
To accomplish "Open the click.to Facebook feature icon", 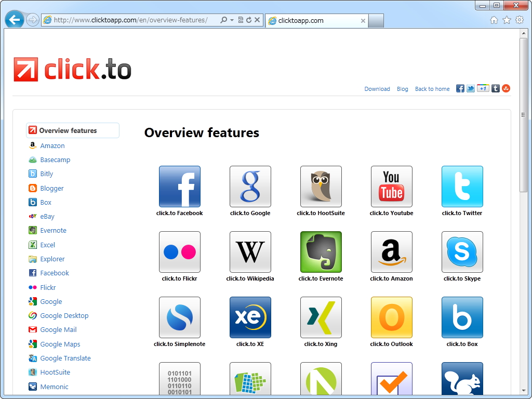I will coord(179,187).
